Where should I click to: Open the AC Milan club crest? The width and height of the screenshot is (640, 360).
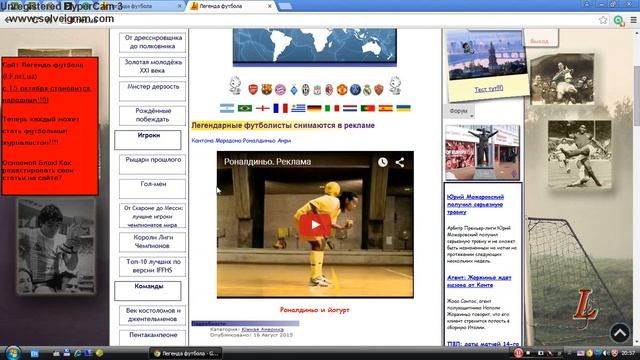pyautogui.click(x=329, y=90)
